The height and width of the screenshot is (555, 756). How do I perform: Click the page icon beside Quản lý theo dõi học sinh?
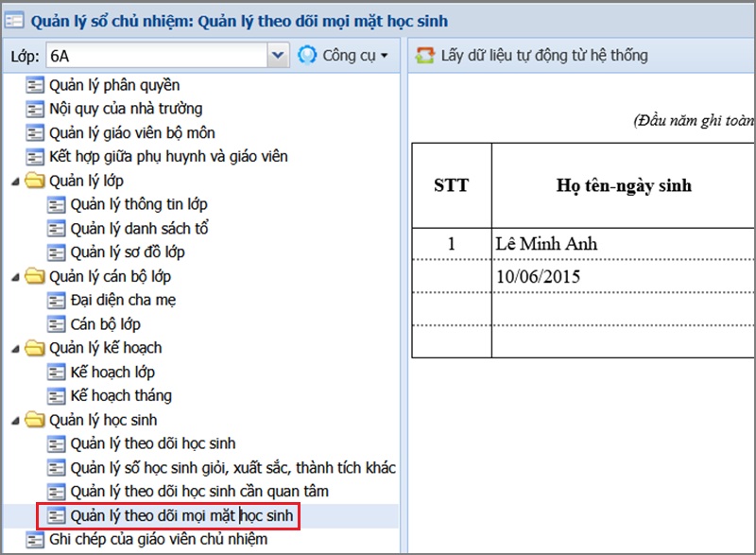(x=56, y=444)
